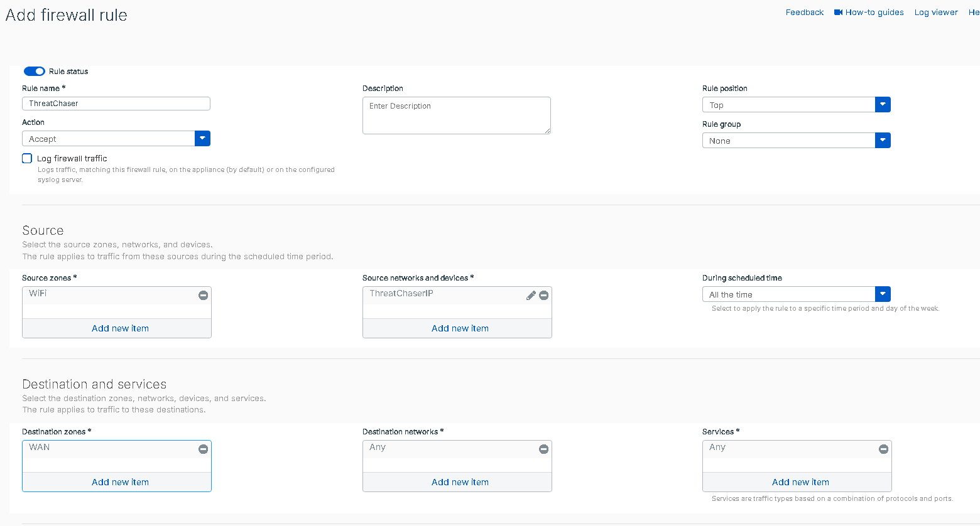Enable Log firewall traffic checkbox

tap(27, 158)
